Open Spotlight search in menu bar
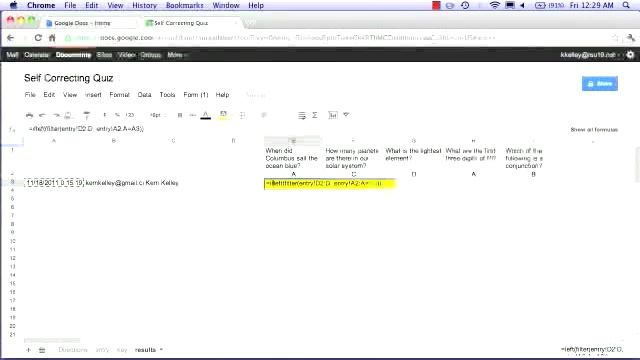The image size is (640, 360). [x=627, y=5]
